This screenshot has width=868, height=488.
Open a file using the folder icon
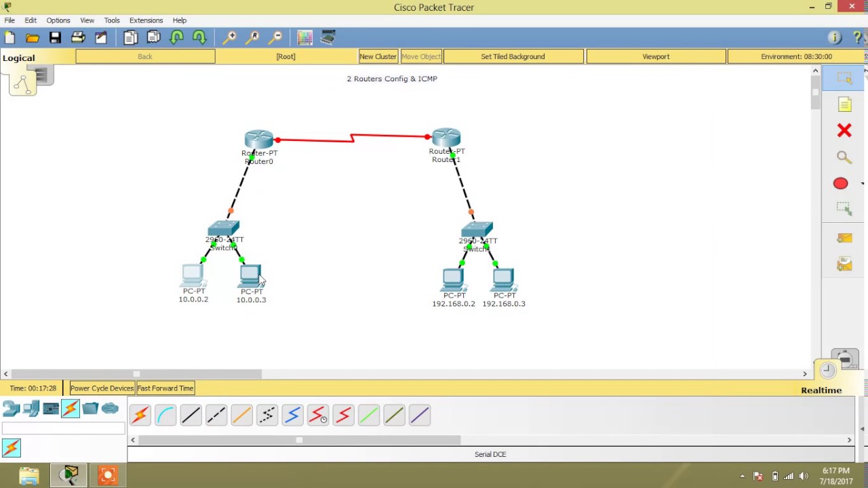[x=33, y=38]
